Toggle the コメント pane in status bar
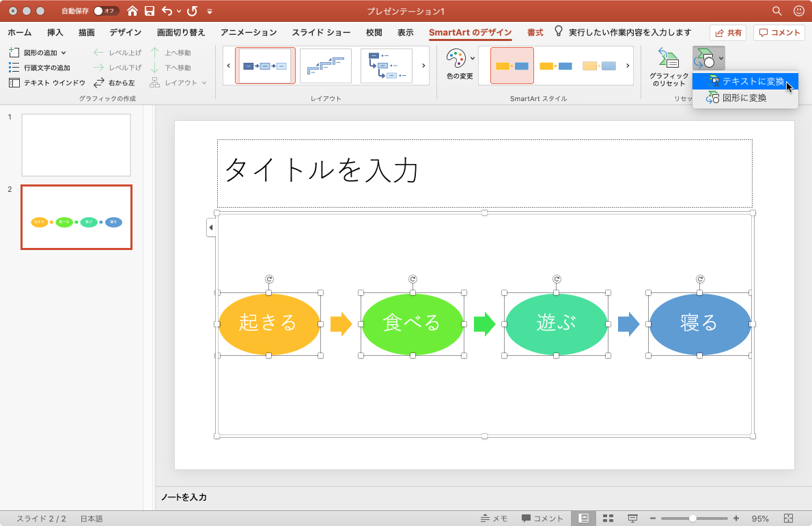Screen dimensions: 812x526 [x=542, y=518]
